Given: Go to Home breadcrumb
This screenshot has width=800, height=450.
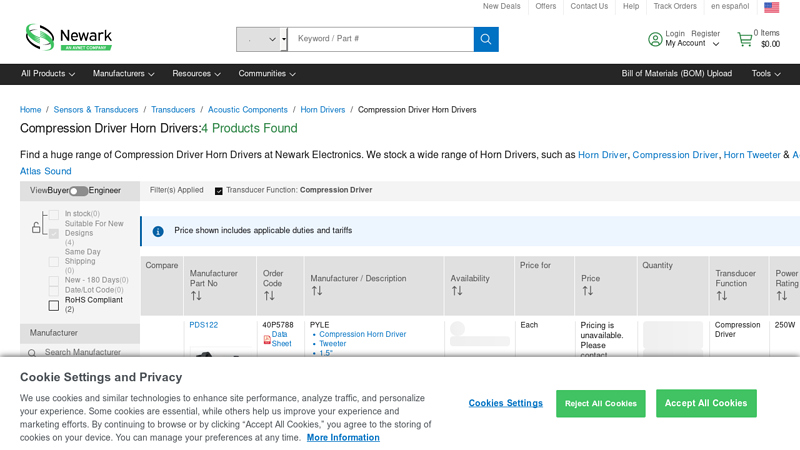Looking at the screenshot, I should (31, 110).
